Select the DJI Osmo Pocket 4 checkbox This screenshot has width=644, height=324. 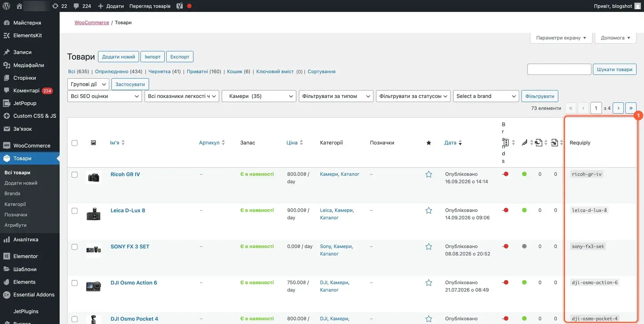(x=75, y=319)
